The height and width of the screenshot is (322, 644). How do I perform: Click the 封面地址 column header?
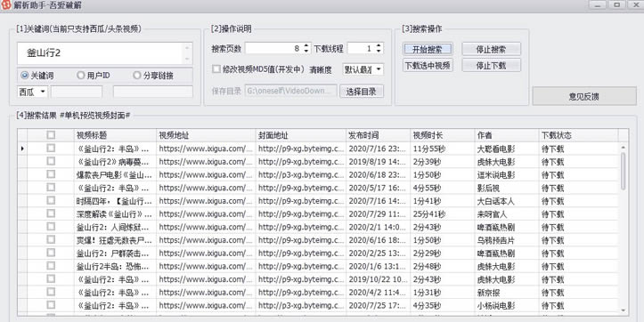(301, 135)
